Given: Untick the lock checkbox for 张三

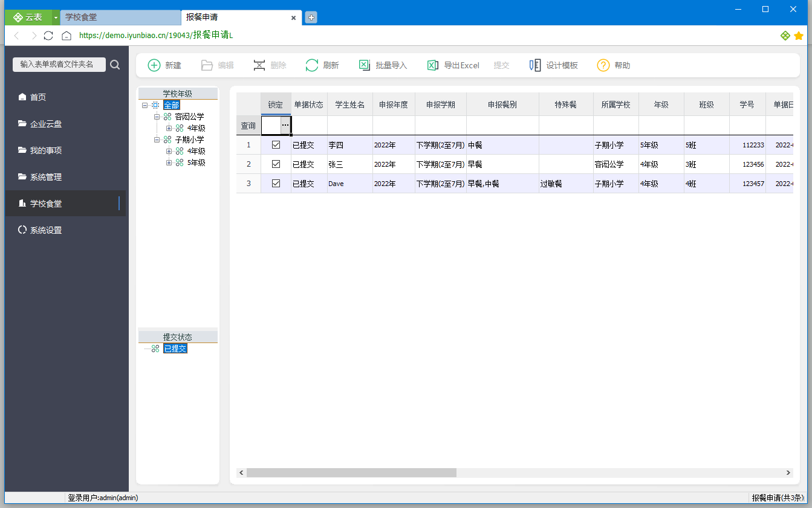Looking at the screenshot, I should 276,164.
